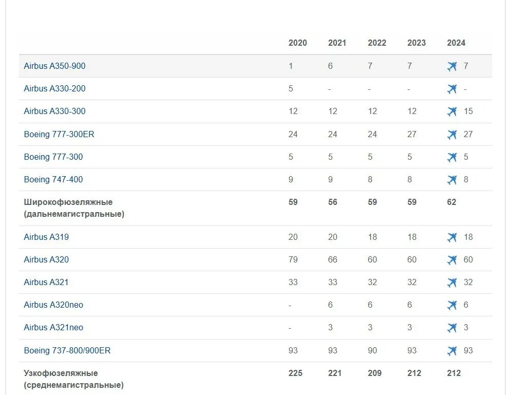The width and height of the screenshot is (532, 395).
Task: Select the 2022 Boeing 747-400 value 8
Action: tap(370, 179)
